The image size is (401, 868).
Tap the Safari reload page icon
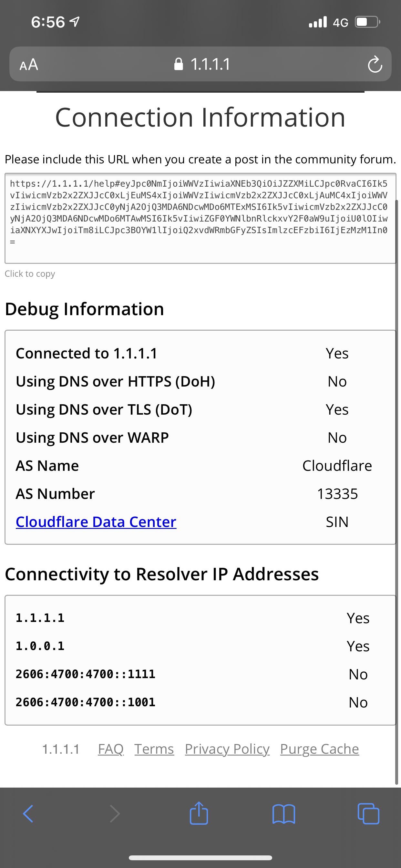pyautogui.click(x=375, y=64)
